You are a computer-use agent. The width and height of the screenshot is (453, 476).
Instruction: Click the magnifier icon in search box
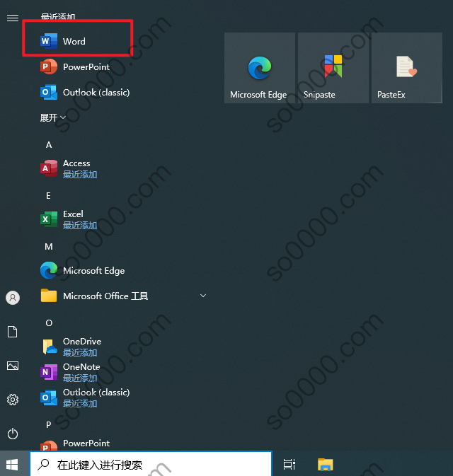(43, 464)
